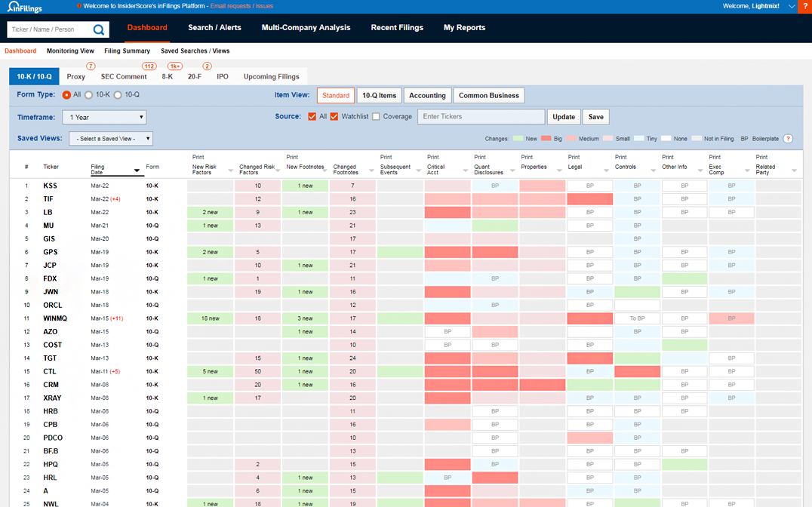Open Legal column filter arrow
The image size is (812, 507).
point(606,171)
